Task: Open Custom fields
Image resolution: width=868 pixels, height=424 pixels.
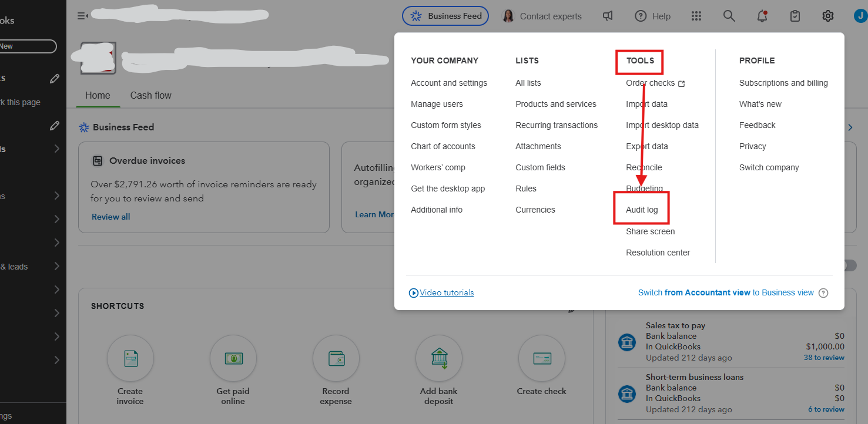Action: coord(540,167)
